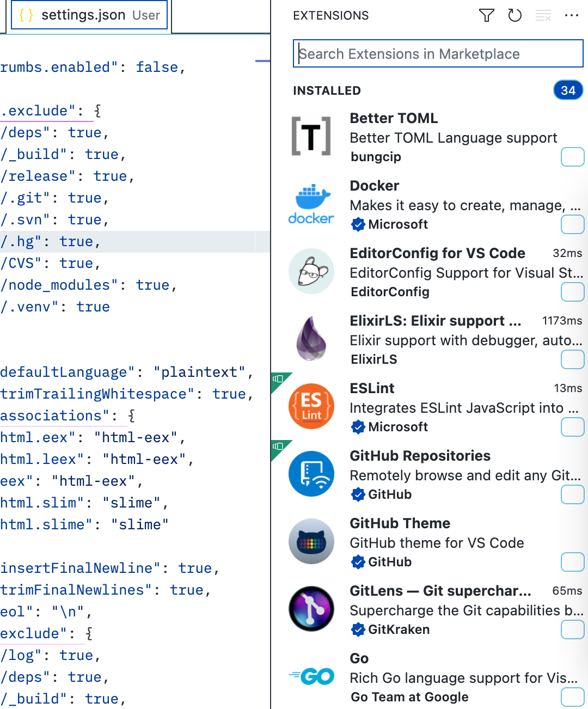Open the extensions filter menu
Screen dimensions: 588x709
click(486, 16)
